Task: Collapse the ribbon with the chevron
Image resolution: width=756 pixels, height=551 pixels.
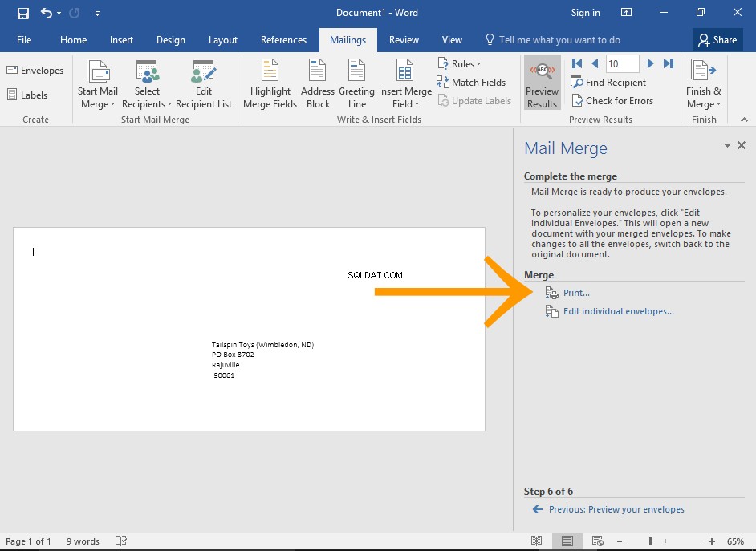Action: coord(745,120)
